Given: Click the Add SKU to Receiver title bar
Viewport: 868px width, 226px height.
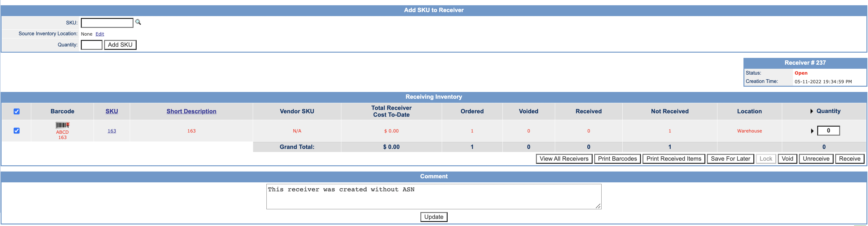Looking at the screenshot, I should tap(434, 10).
